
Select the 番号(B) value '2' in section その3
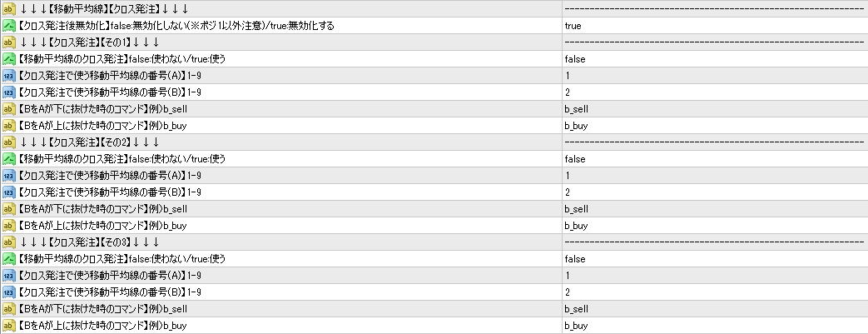pos(567,292)
